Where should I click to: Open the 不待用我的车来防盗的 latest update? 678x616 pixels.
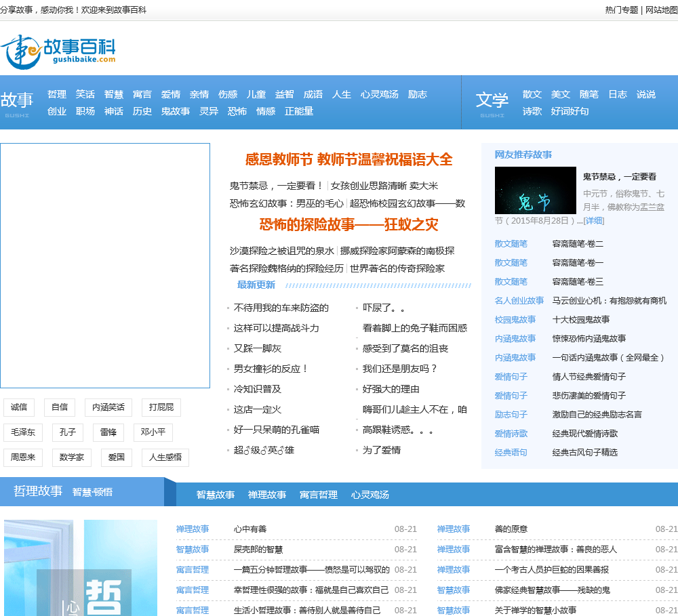coord(281,308)
